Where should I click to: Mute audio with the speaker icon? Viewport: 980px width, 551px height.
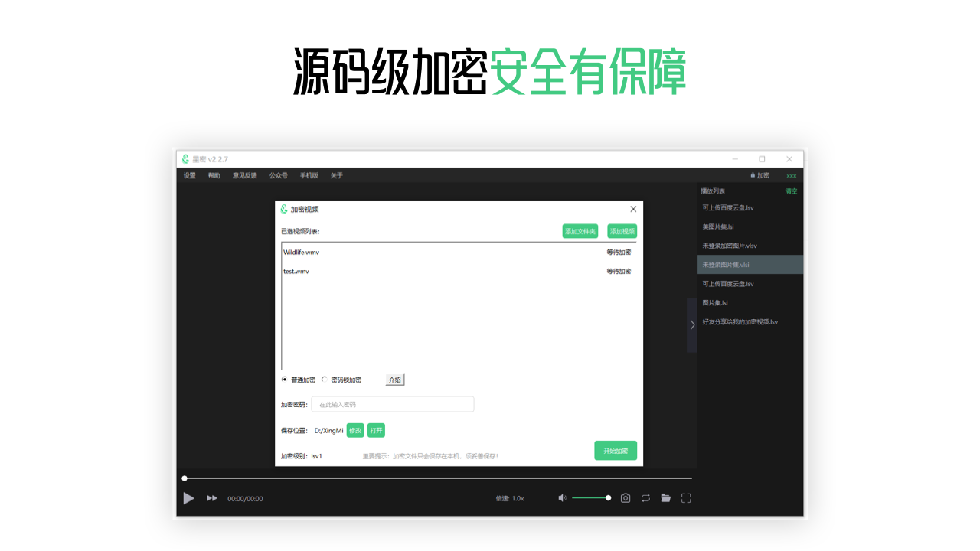pos(562,498)
